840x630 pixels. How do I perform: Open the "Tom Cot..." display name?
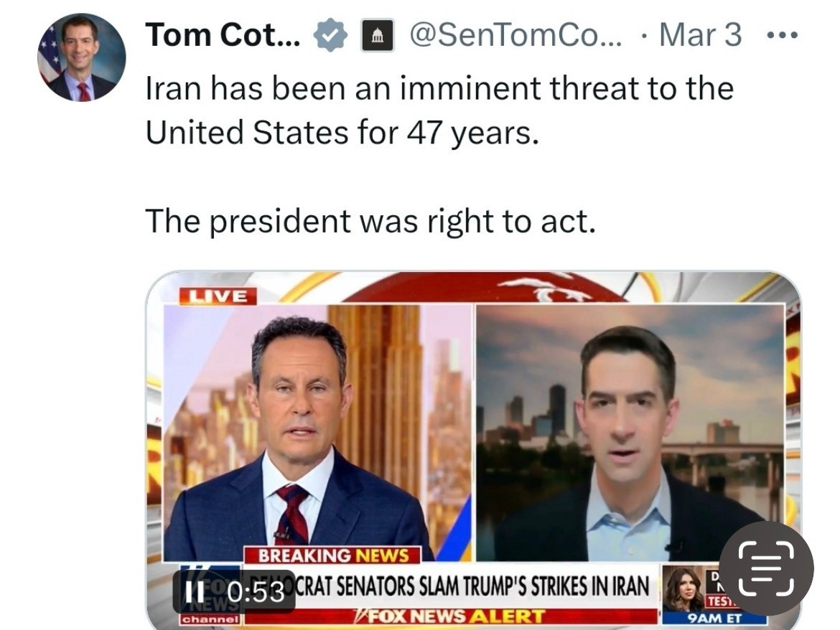coord(223,35)
